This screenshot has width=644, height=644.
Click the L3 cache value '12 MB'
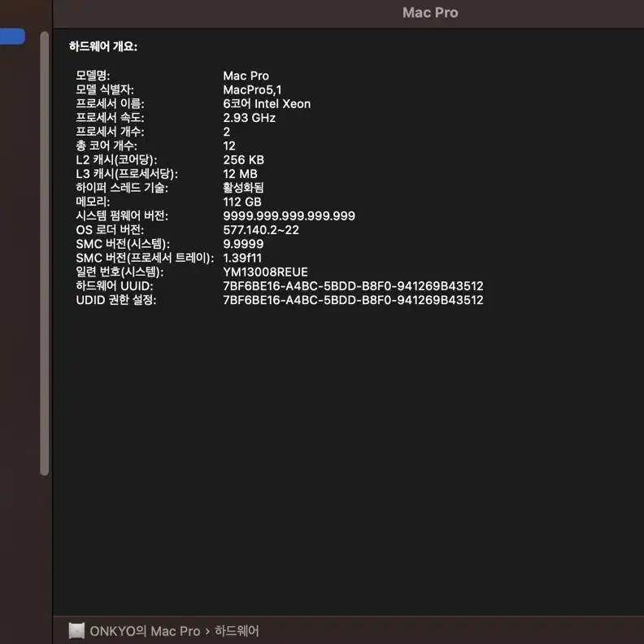(x=240, y=174)
